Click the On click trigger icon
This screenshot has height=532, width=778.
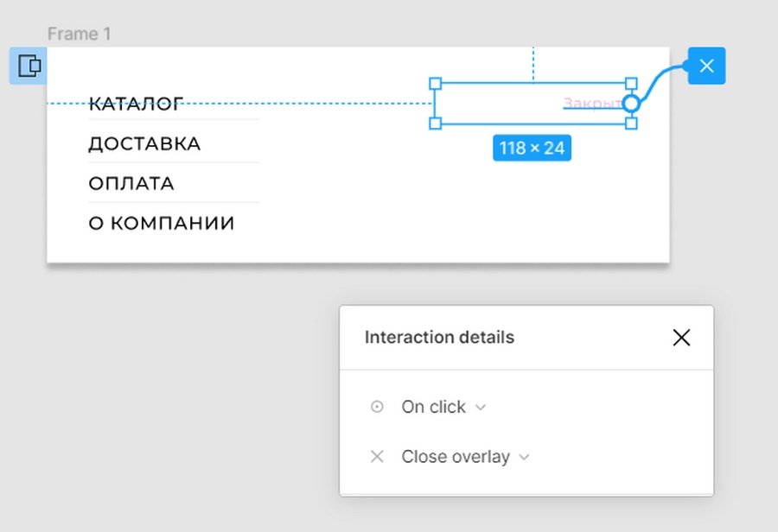click(378, 407)
